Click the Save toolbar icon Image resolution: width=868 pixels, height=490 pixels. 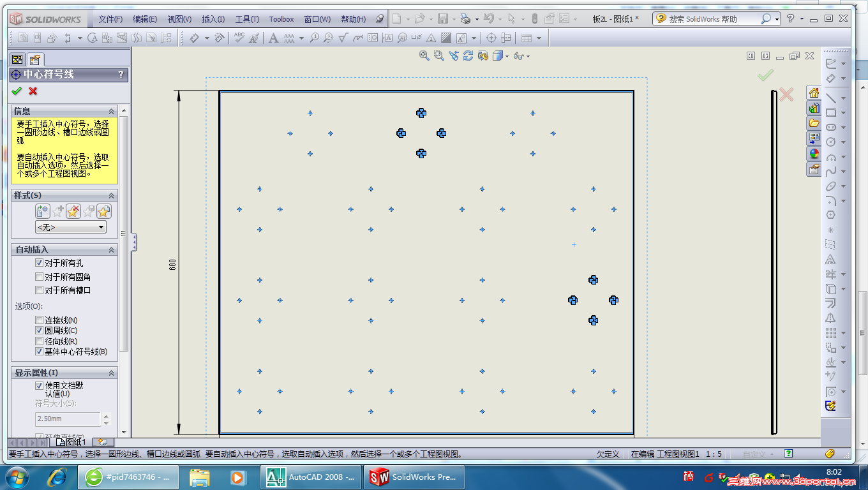click(442, 19)
